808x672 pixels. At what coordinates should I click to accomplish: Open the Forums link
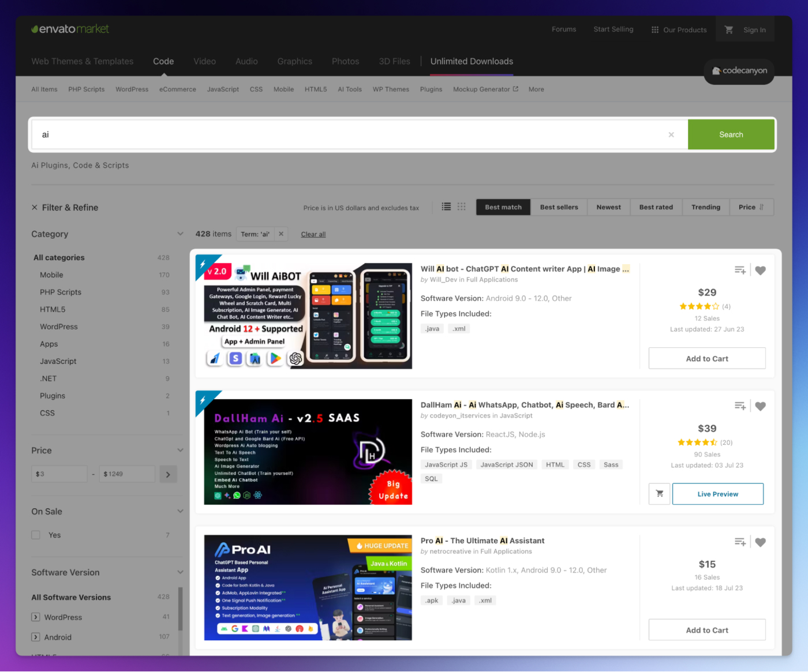(x=564, y=29)
